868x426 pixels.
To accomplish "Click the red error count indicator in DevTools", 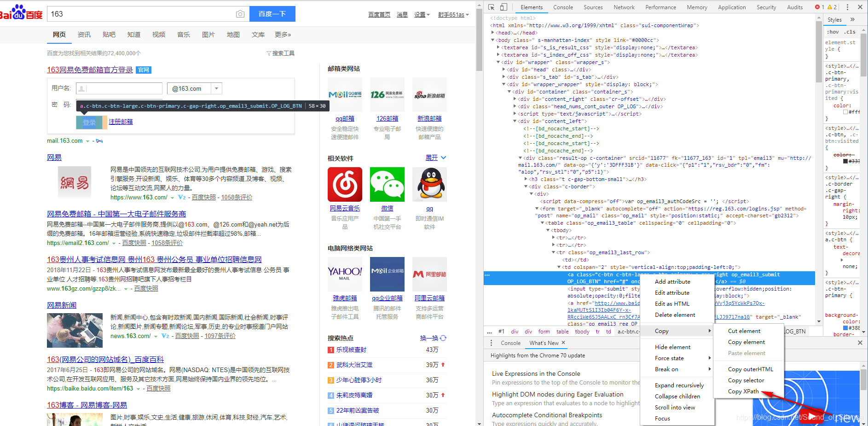I will [819, 7].
